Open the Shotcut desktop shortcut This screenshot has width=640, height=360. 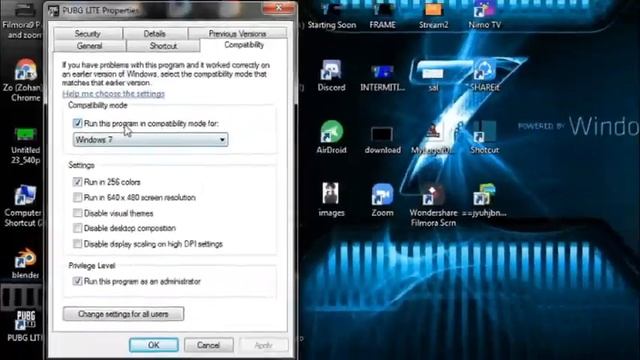click(484, 137)
